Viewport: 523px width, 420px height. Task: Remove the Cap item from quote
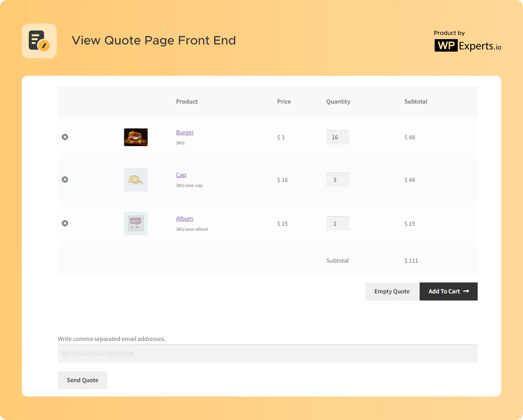coord(65,180)
